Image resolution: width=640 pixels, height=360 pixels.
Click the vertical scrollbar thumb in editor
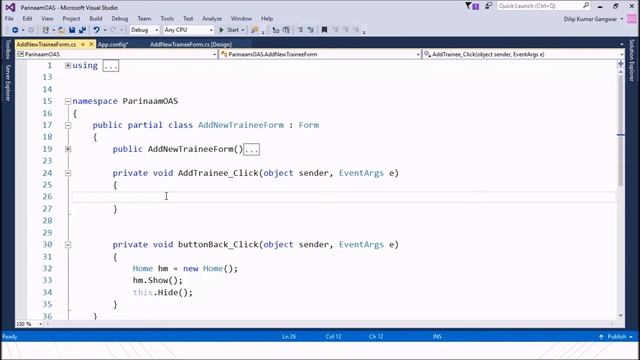click(x=621, y=131)
